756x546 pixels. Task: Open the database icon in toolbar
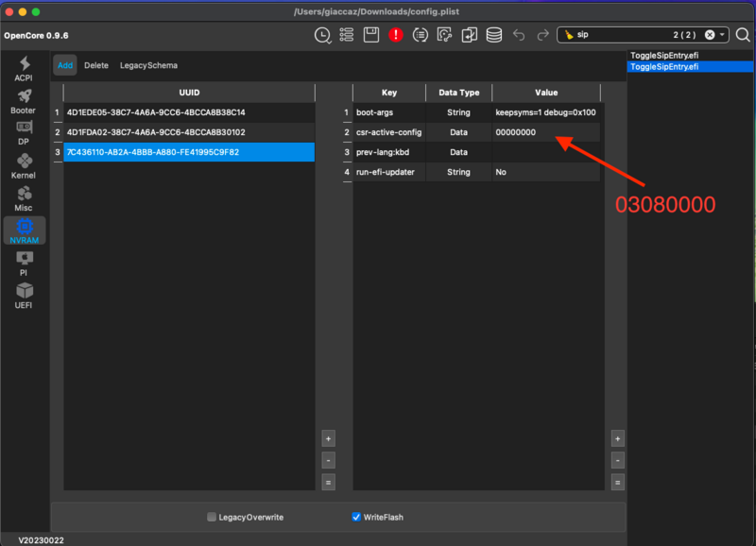click(x=493, y=35)
